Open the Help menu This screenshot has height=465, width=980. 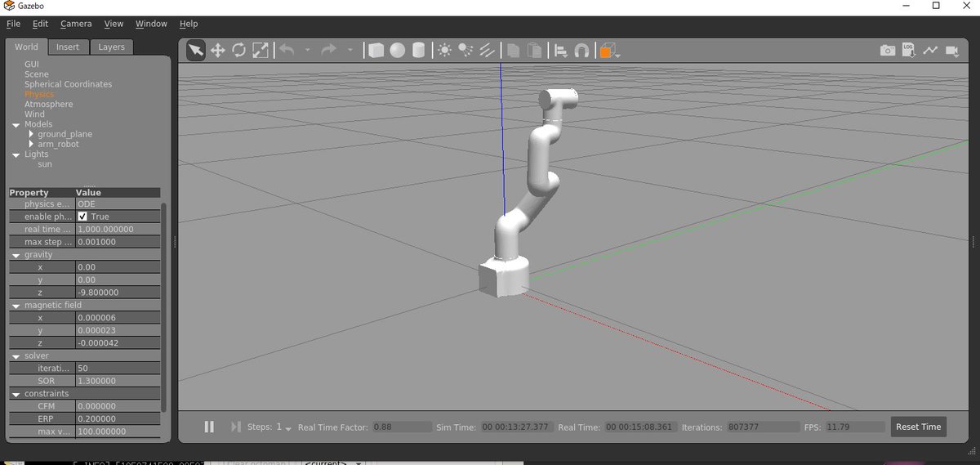[x=189, y=24]
